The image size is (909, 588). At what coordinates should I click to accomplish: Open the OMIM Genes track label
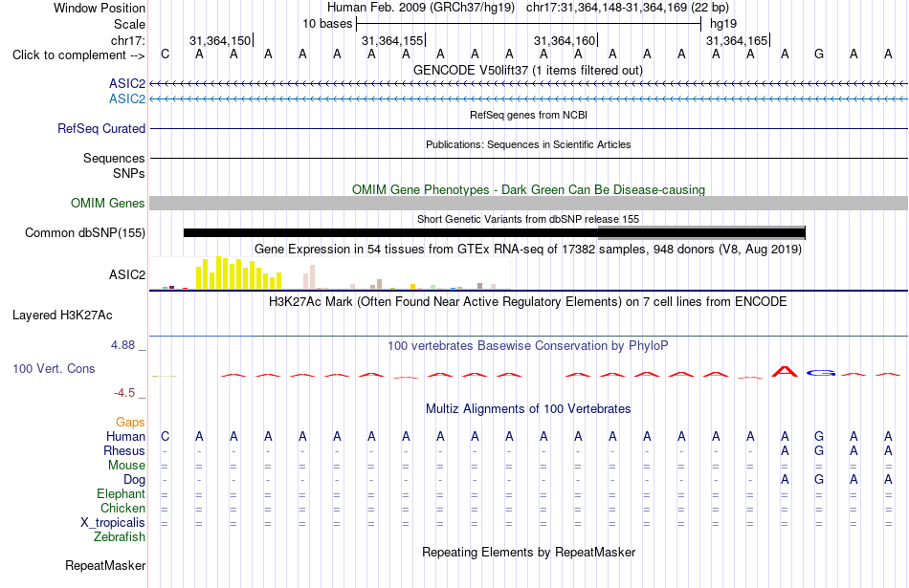click(107, 204)
